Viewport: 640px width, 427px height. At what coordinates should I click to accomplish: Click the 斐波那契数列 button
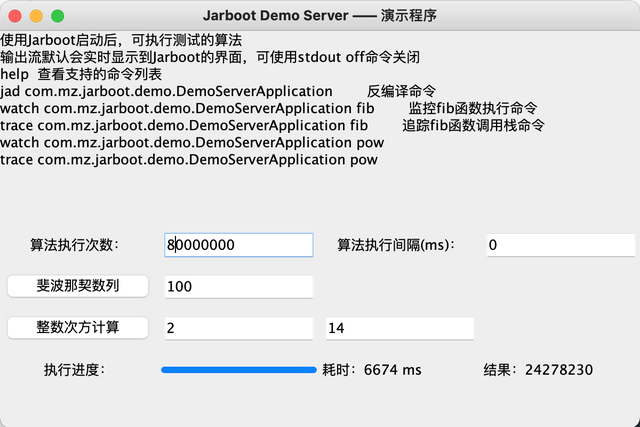click(x=78, y=286)
